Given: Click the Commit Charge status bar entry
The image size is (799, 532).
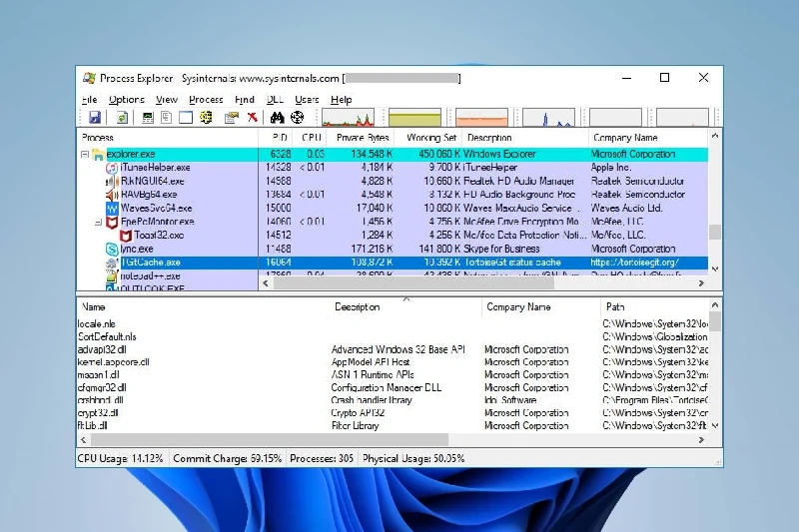Looking at the screenshot, I should coord(228,459).
